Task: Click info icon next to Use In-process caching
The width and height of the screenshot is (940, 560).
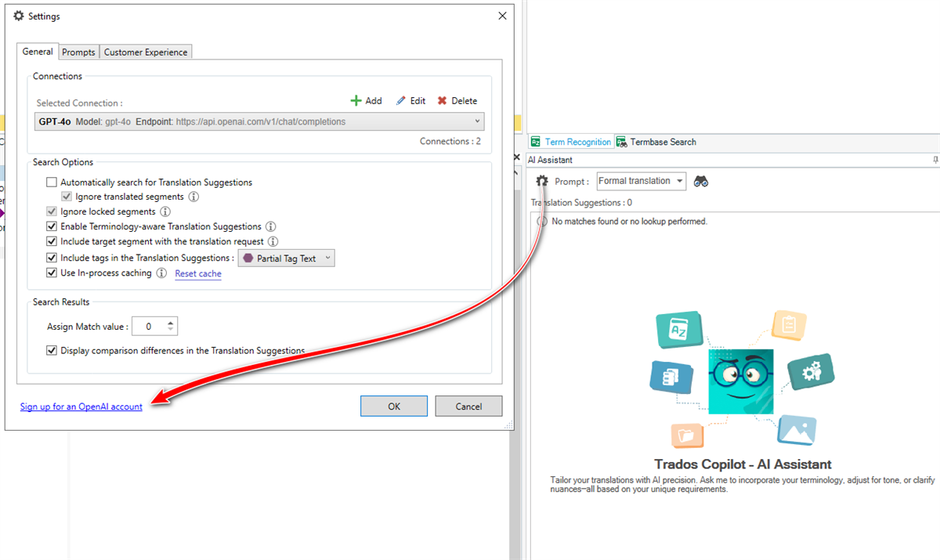Action: click(x=161, y=273)
